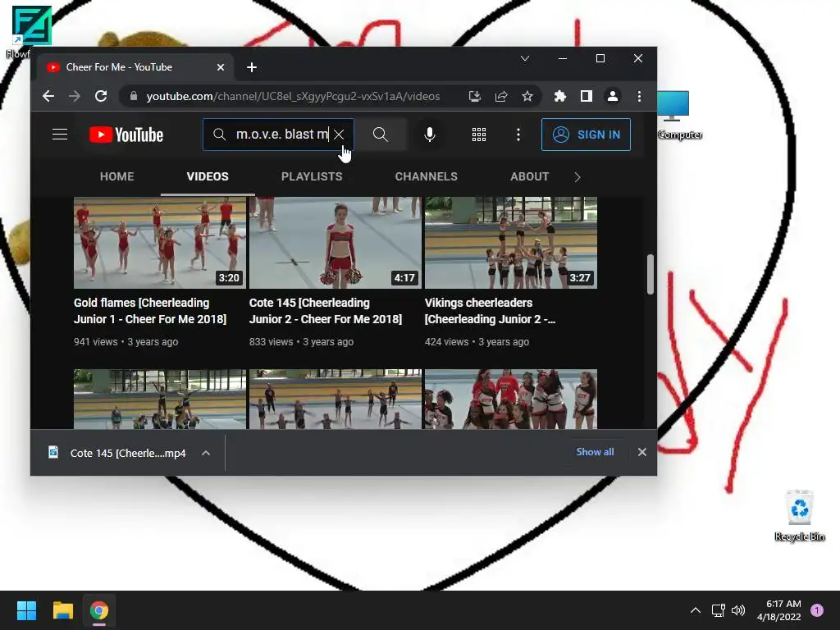The image size is (840, 630).
Task: Toggle the Chrome side panel icon
Action: tap(587, 97)
